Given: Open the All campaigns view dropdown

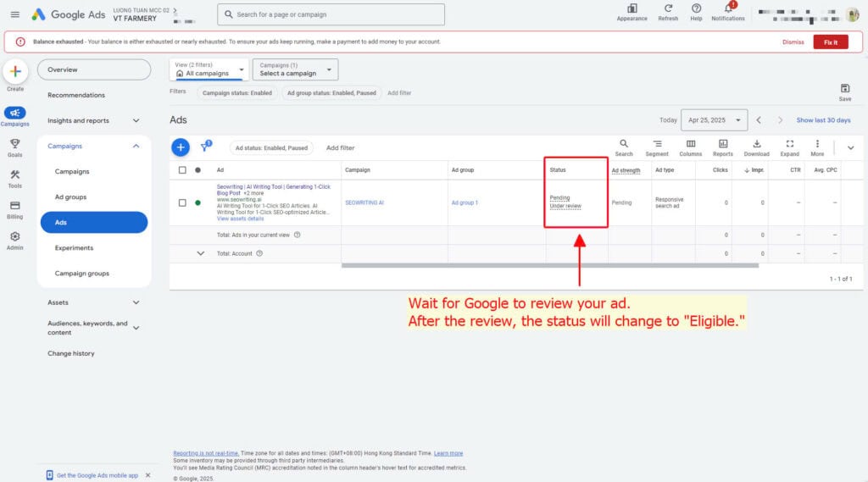Looking at the screenshot, I should tap(209, 69).
